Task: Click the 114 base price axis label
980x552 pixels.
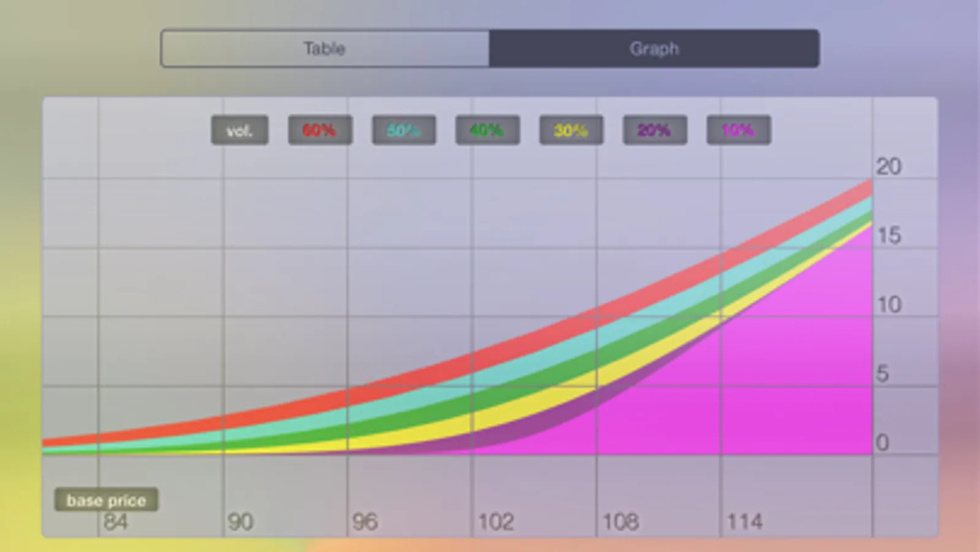Action: (745, 523)
